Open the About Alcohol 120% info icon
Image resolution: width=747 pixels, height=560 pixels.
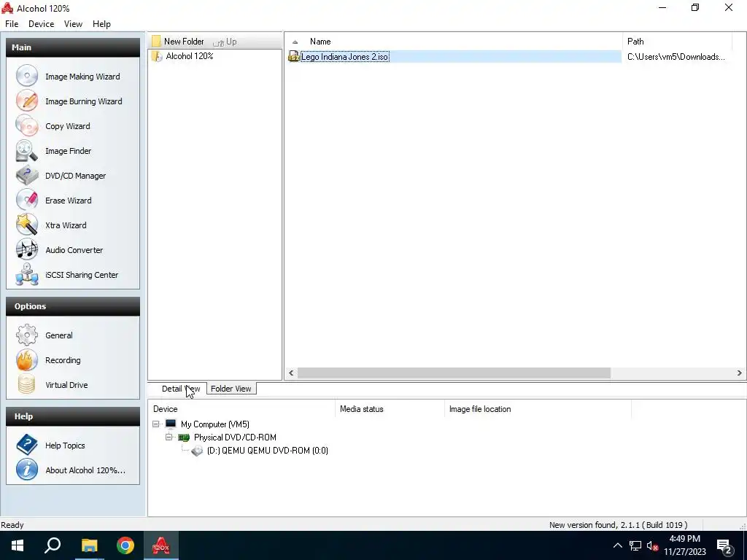coord(27,470)
